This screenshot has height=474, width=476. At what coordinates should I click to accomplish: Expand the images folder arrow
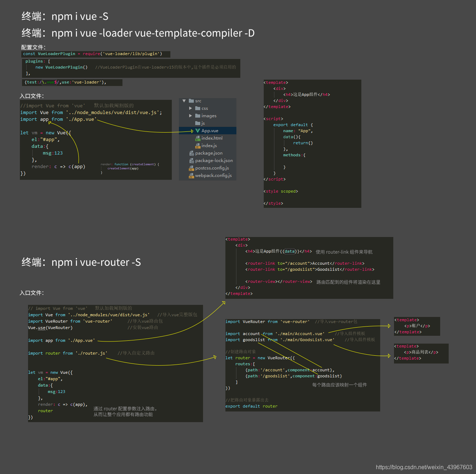click(x=190, y=116)
